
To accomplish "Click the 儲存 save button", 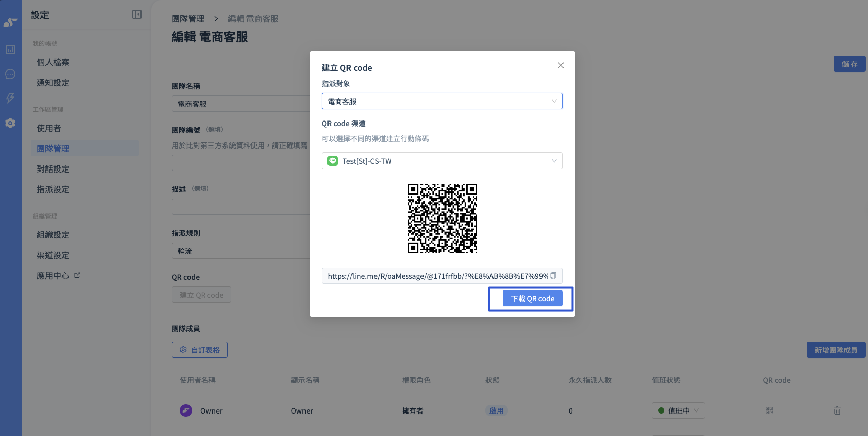I will (x=850, y=64).
